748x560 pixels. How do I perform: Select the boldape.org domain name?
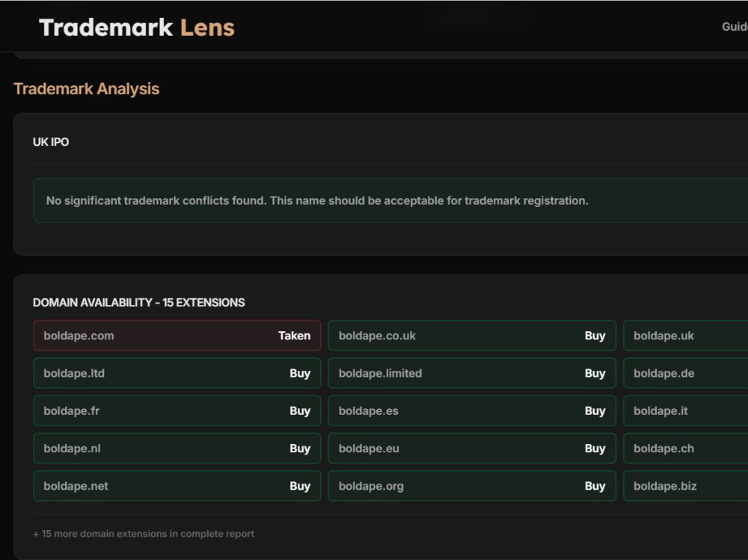tap(371, 487)
